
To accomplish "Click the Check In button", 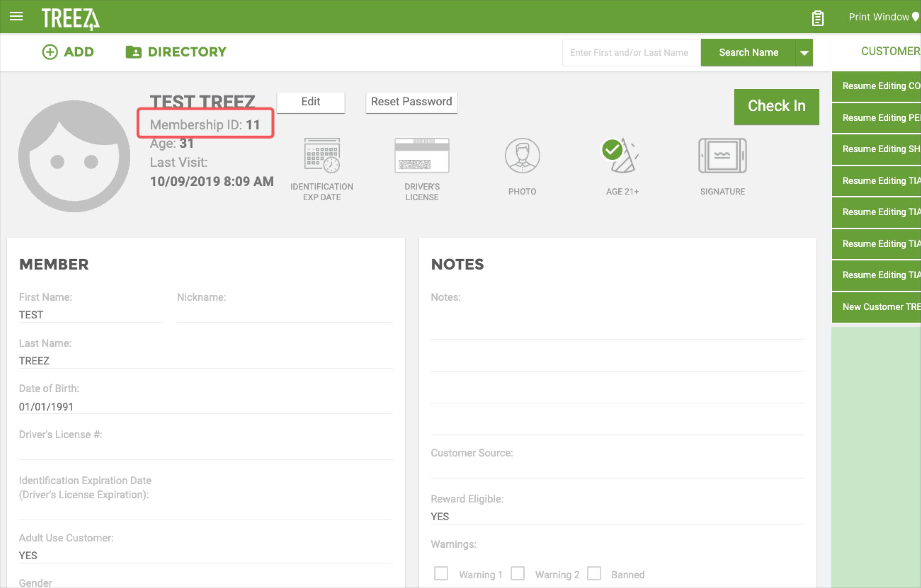I will click(x=777, y=106).
